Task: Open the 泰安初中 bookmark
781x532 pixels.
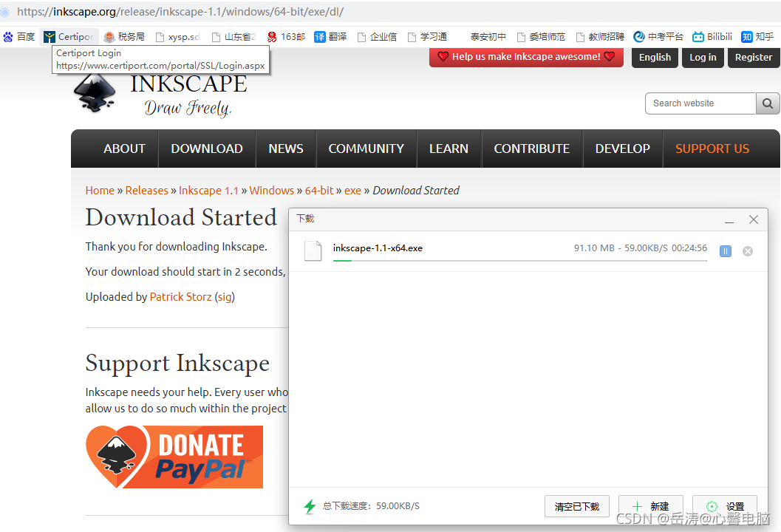Action: click(x=488, y=36)
